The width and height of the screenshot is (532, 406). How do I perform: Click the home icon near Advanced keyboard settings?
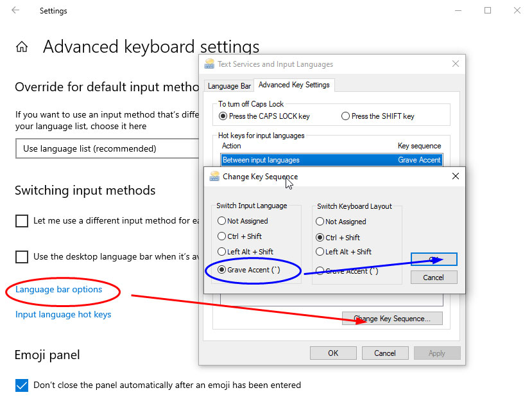point(21,46)
